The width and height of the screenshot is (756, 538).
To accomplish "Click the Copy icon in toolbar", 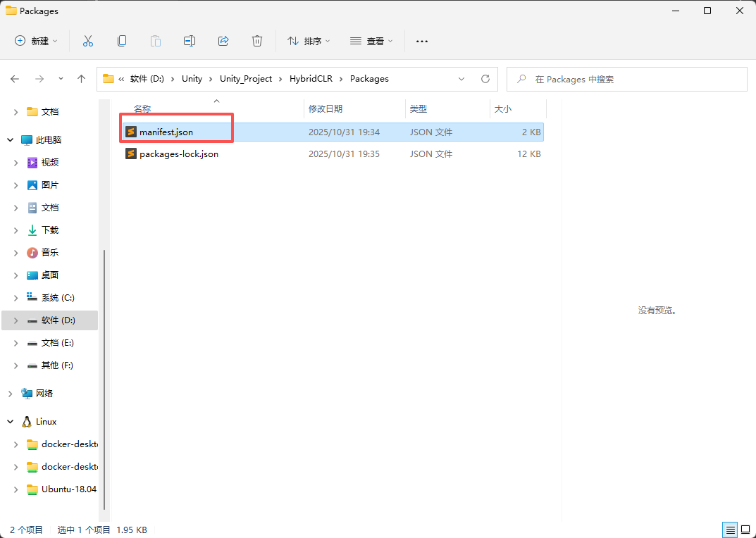I will point(122,41).
